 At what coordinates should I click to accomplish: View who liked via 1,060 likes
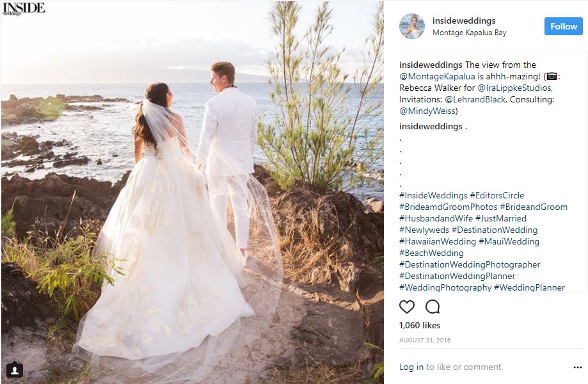tap(420, 326)
